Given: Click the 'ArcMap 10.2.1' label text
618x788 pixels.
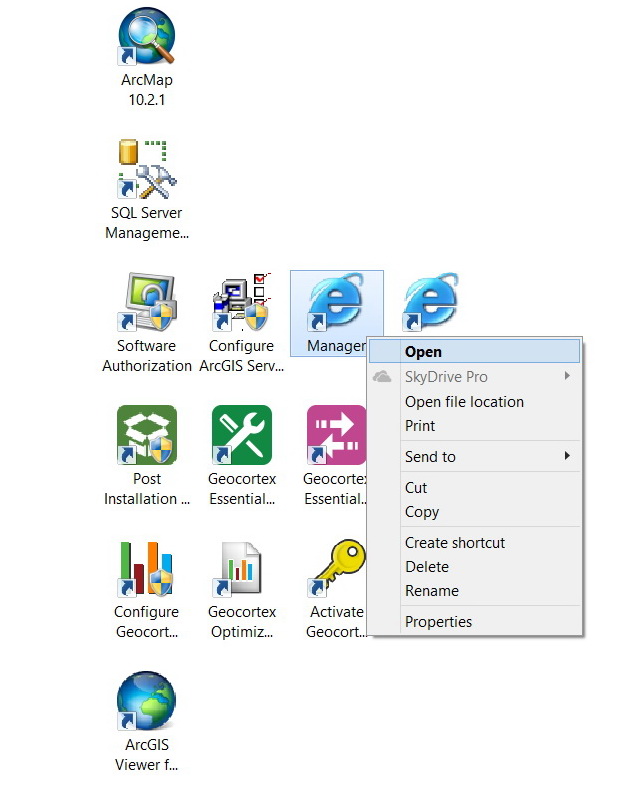Looking at the screenshot, I should pyautogui.click(x=147, y=89).
